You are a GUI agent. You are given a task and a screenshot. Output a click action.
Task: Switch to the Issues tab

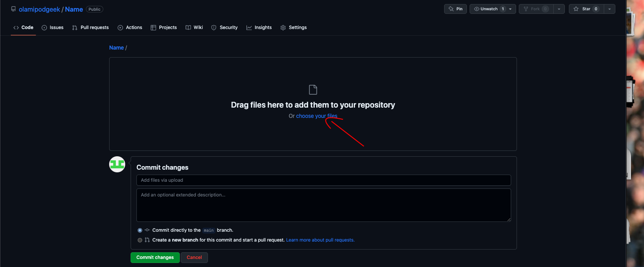(52, 27)
